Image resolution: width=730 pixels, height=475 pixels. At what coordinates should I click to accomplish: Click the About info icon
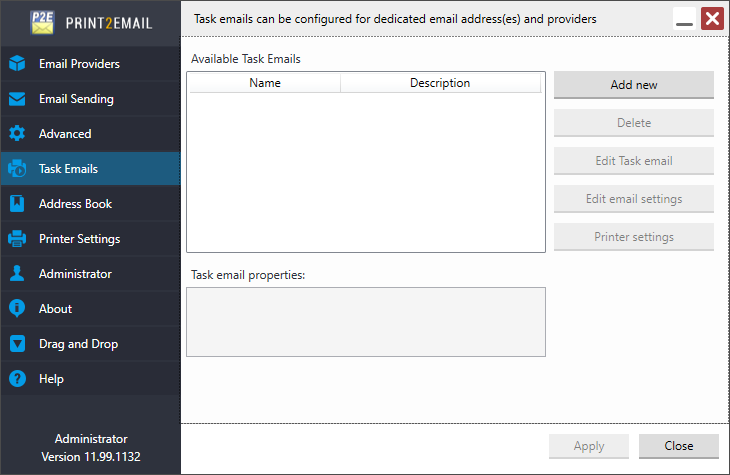point(17,308)
